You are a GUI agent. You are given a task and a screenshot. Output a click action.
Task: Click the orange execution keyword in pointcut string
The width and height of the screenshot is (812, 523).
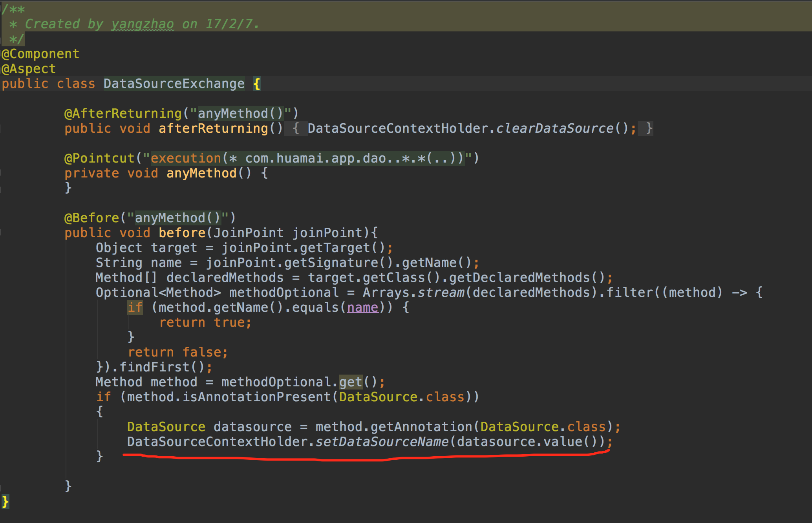coord(186,158)
